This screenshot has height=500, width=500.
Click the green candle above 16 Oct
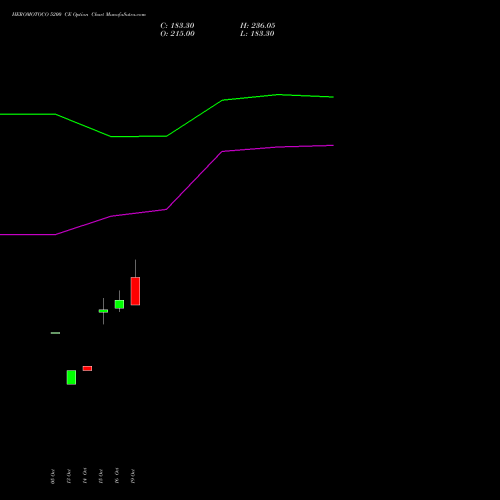click(x=119, y=304)
